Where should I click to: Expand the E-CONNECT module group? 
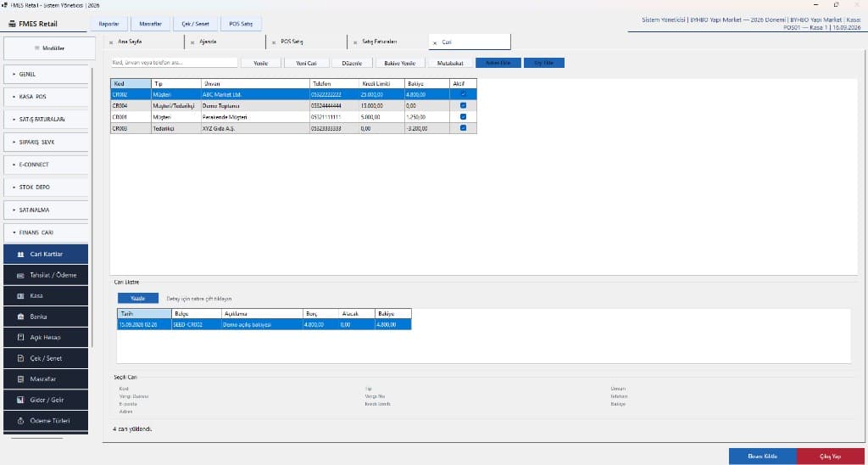[x=46, y=165]
